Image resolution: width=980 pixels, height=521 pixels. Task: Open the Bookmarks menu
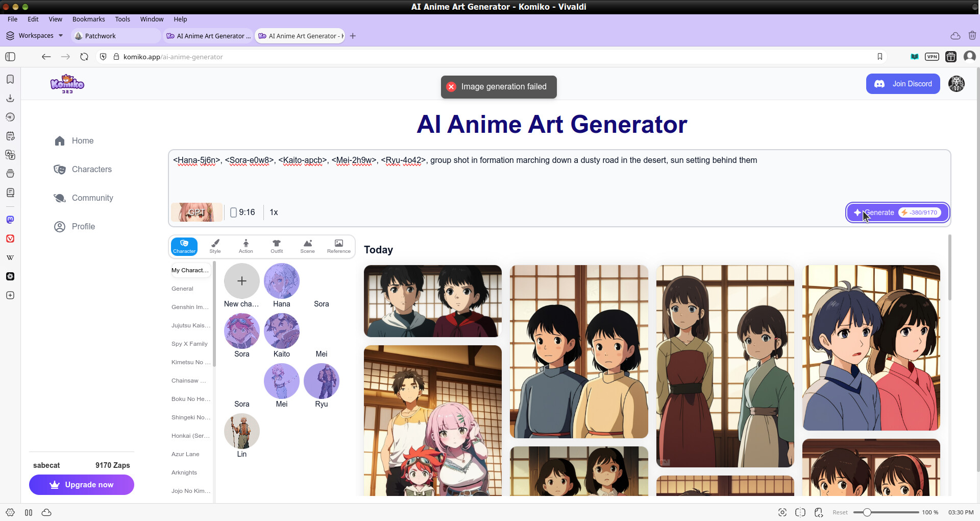tap(89, 19)
